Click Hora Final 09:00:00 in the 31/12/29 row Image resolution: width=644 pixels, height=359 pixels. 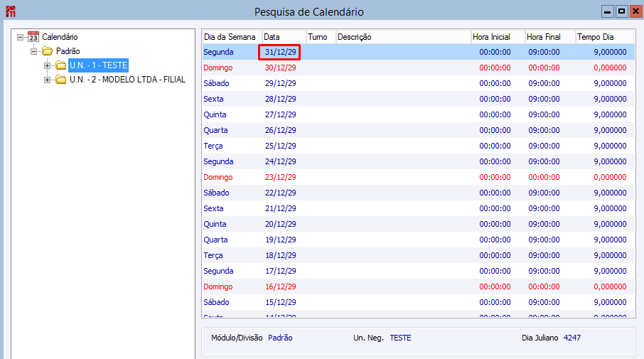coord(544,52)
